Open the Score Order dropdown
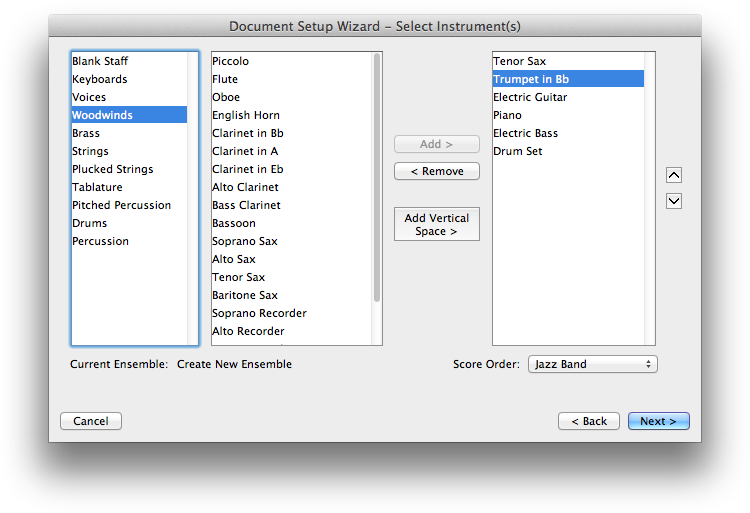The height and width of the screenshot is (513, 750). pos(592,364)
